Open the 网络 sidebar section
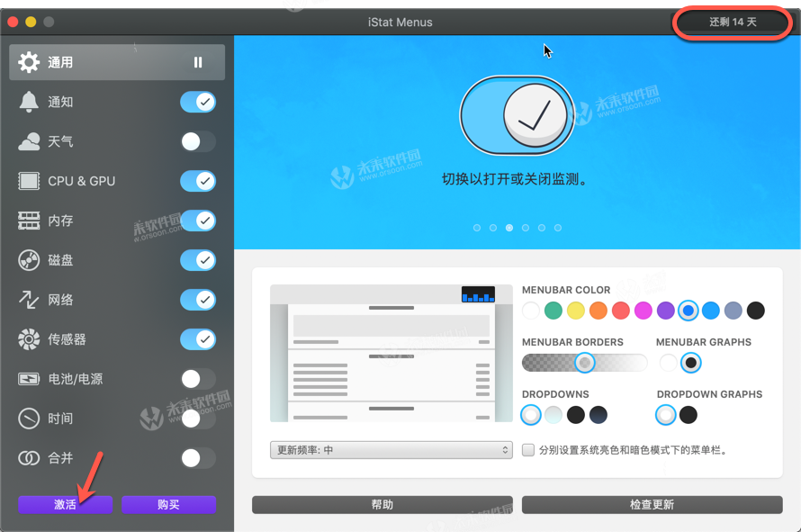 (117, 300)
